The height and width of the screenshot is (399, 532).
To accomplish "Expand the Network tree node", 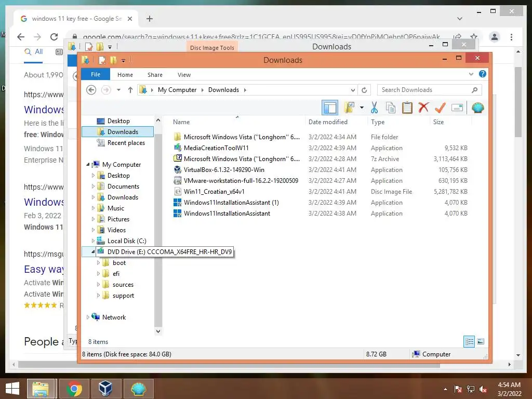I will [x=88, y=317].
